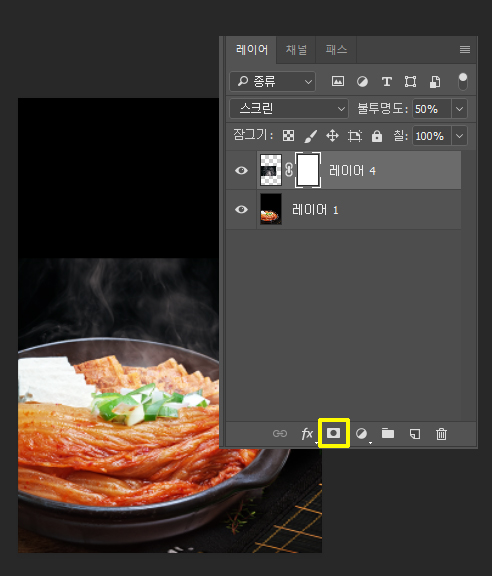The width and height of the screenshot is (492, 576).
Task: Select the 레이어 1 layer name
Action: 315,210
